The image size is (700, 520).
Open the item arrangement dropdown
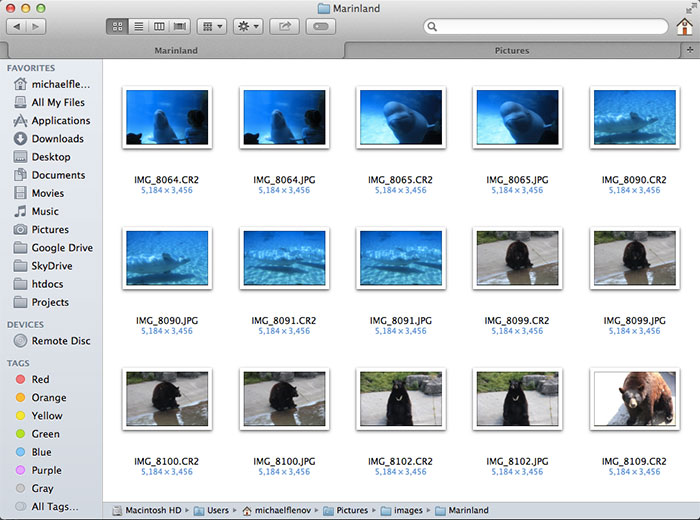pos(211,27)
